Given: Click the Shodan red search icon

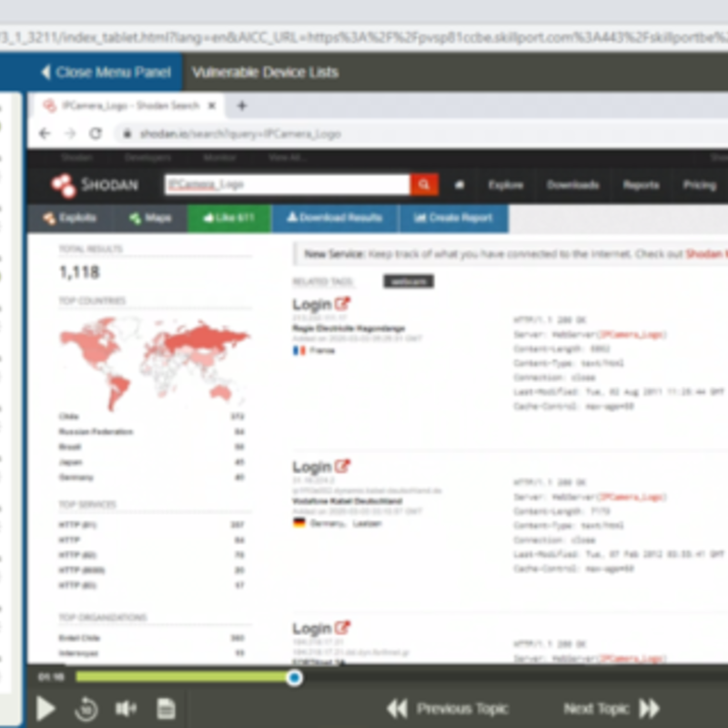Looking at the screenshot, I should tap(424, 185).
